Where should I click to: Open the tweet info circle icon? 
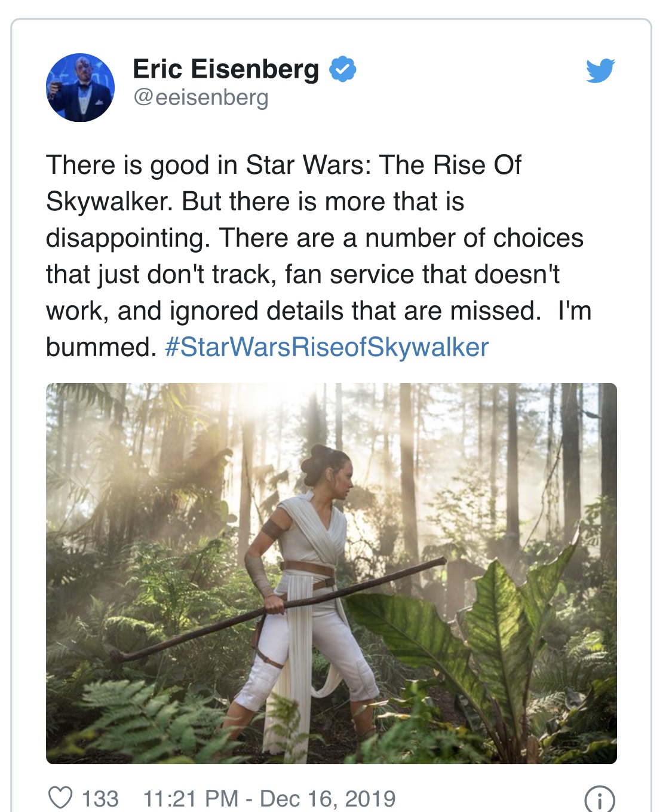coord(599,799)
